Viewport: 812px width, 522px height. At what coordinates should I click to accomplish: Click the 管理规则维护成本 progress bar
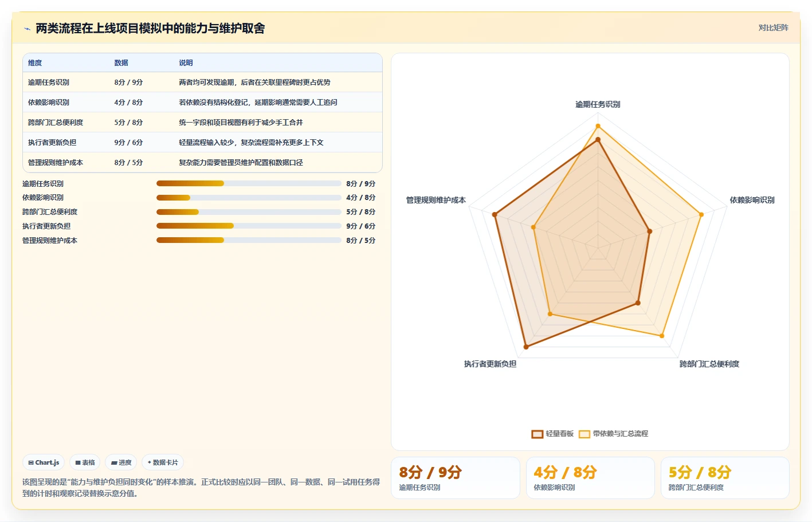tap(249, 240)
